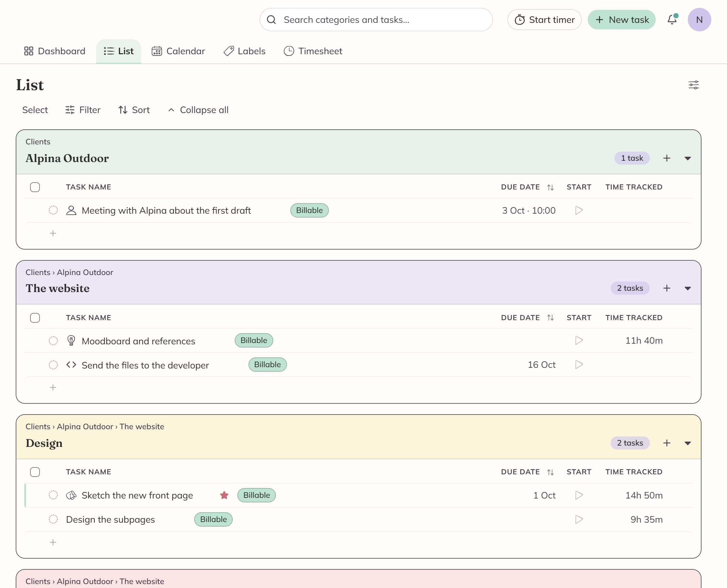The width and height of the screenshot is (727, 588).
Task: Click the Select button
Action: (35, 110)
